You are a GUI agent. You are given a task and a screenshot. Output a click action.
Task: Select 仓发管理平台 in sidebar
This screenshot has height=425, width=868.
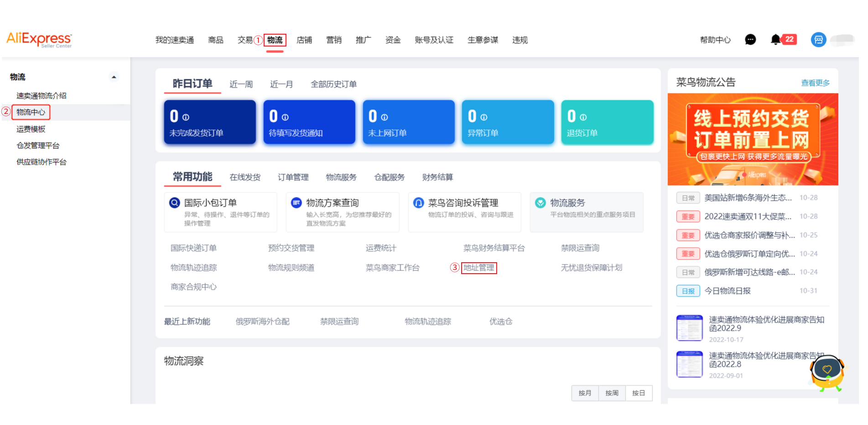point(38,145)
